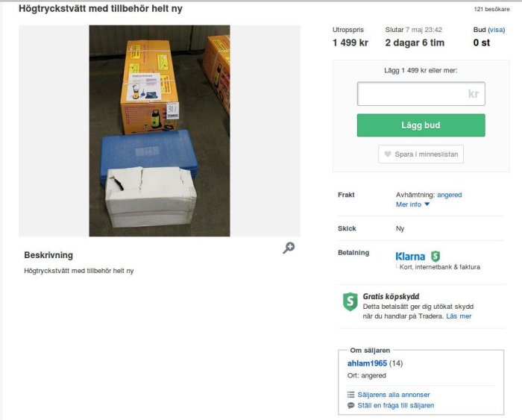The height and width of the screenshot is (420, 522).
Task: Click the speech bubble icon to ask seller
Action: click(x=351, y=406)
